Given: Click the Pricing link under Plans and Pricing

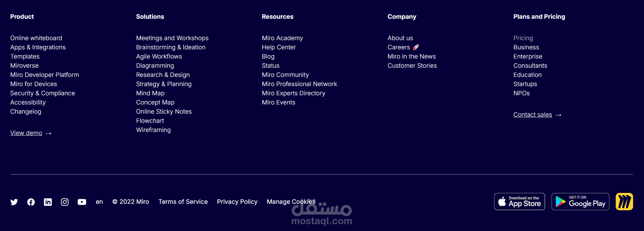Looking at the screenshot, I should click(523, 38).
